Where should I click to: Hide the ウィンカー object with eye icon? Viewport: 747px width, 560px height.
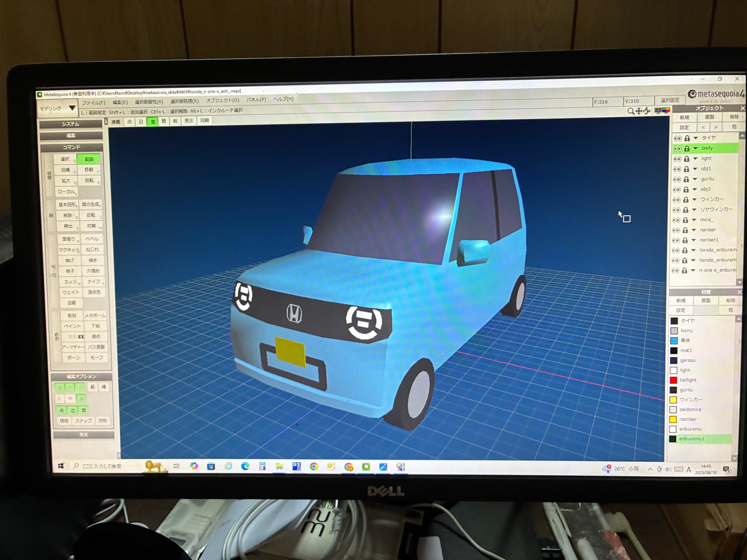[x=676, y=200]
